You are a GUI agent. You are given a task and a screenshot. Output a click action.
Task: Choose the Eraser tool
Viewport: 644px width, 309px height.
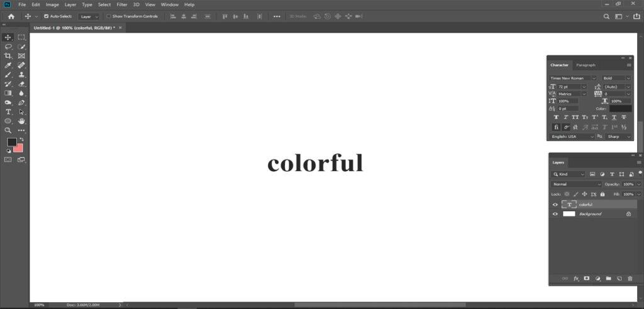pyautogui.click(x=21, y=84)
